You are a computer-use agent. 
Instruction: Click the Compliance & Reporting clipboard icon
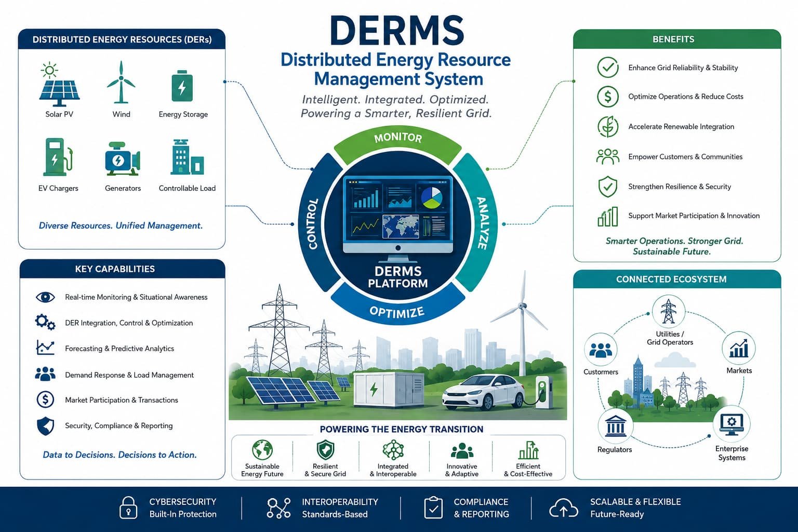[433, 508]
